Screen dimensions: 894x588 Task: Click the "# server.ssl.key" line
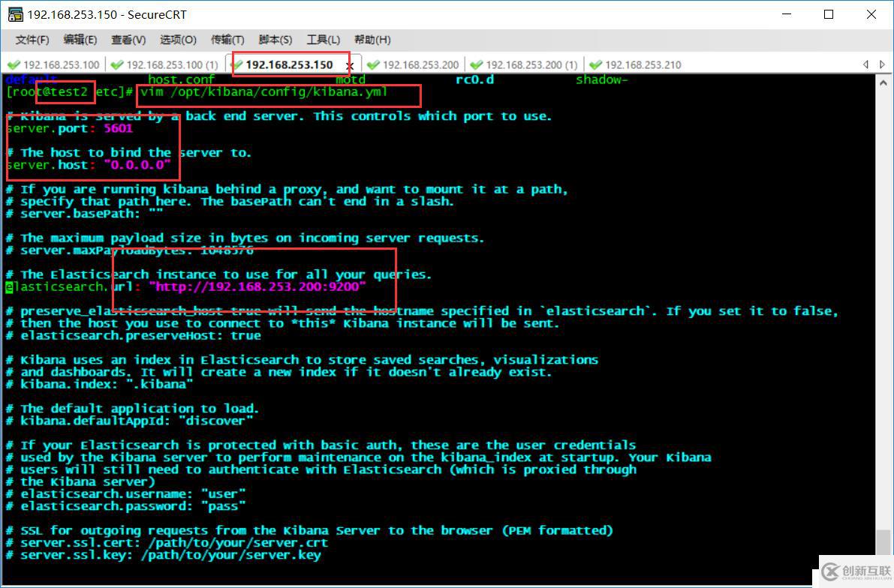163,555
